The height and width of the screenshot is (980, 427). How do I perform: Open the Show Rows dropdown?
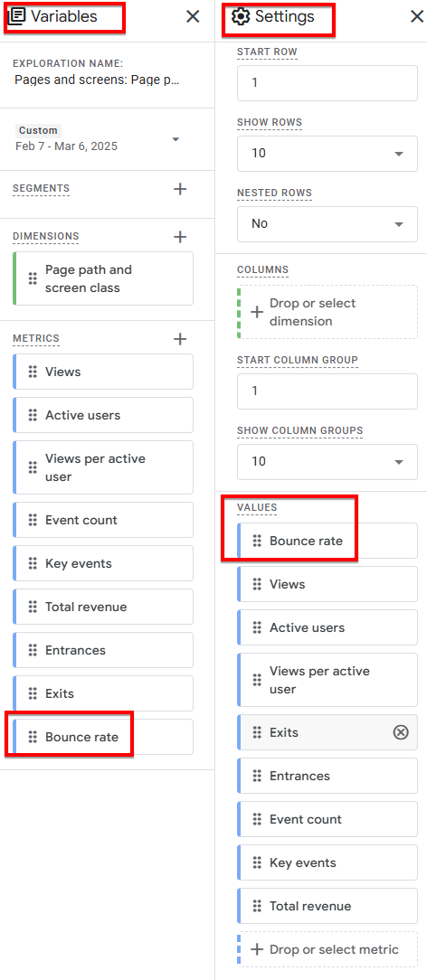point(327,153)
